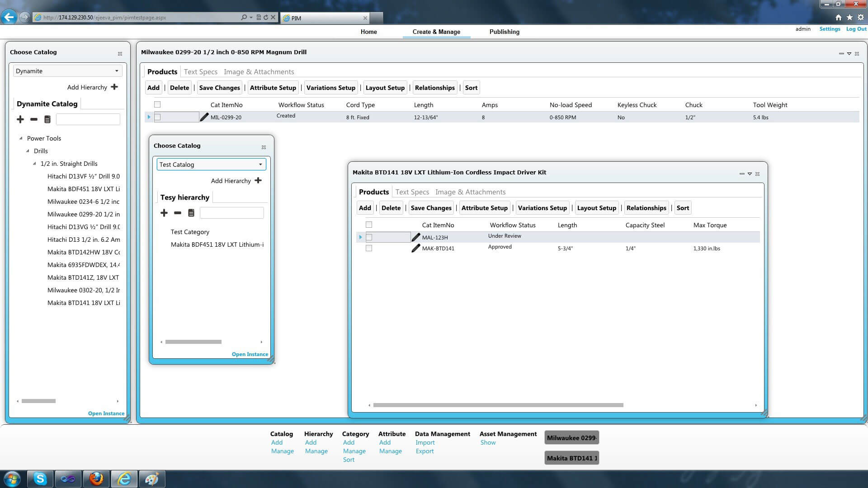Screen dimensions: 868x488
Task: Click remove node minus icon under Dynamite Catalog
Action: (x=34, y=119)
